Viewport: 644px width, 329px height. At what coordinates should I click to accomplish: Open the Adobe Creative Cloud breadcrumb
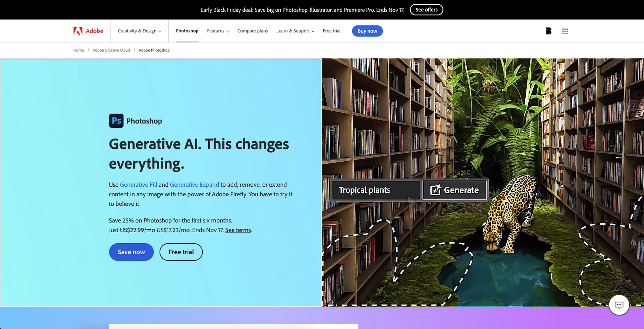click(x=111, y=50)
